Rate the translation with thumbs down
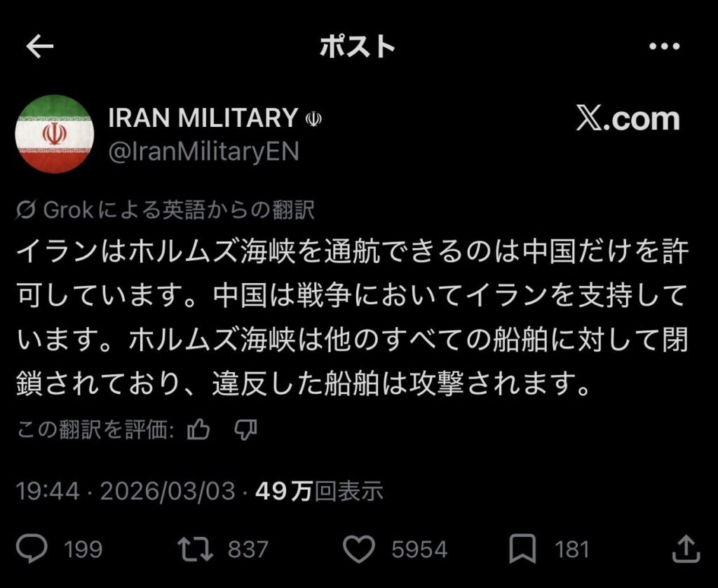This screenshot has width=718, height=588. (245, 429)
